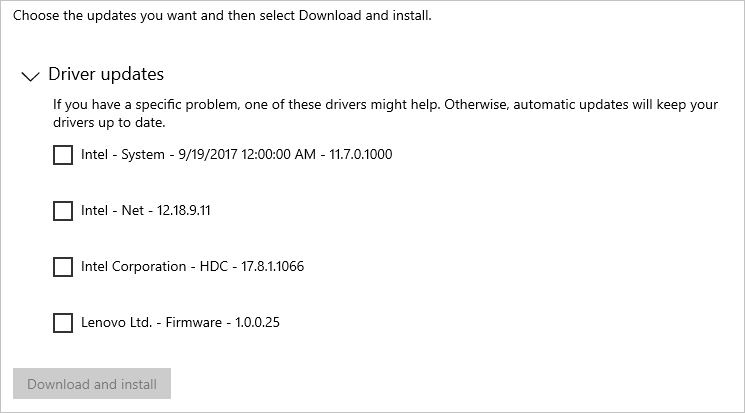Check the Intel Corporation HDC checkbox
Screen dimensions: 745x413
63,267
